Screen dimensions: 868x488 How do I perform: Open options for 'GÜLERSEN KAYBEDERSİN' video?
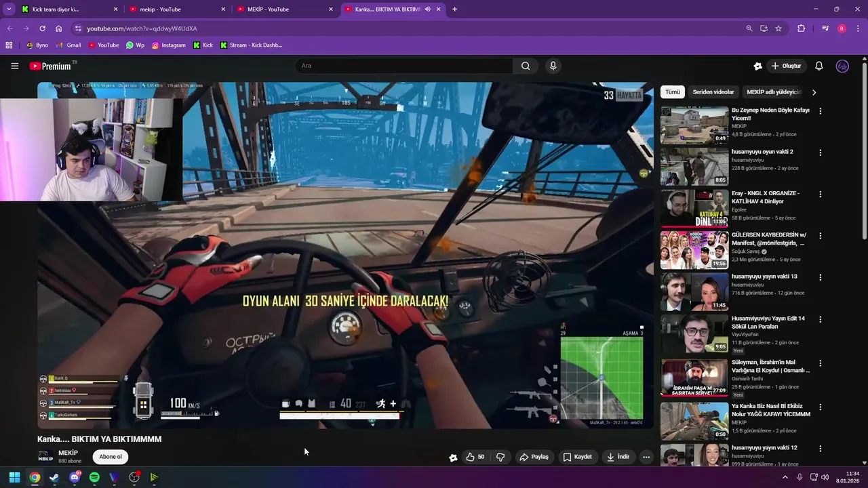coord(820,236)
